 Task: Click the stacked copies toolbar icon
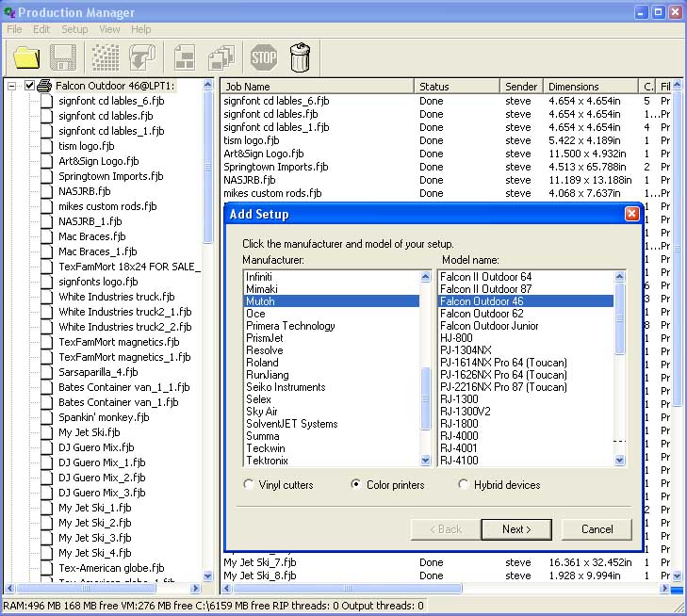pyautogui.click(x=221, y=57)
